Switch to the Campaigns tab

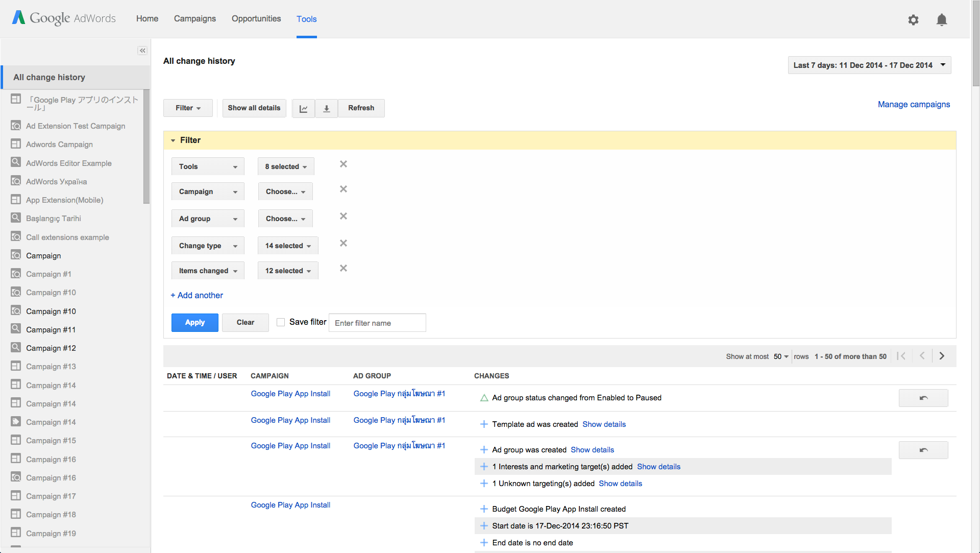coord(194,19)
